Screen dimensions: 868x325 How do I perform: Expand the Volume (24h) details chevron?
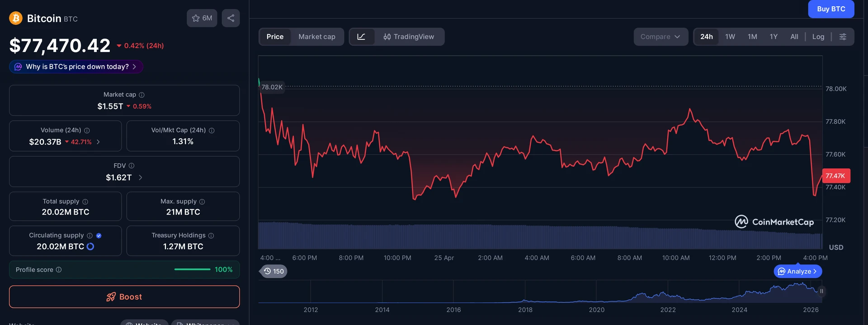(x=98, y=142)
